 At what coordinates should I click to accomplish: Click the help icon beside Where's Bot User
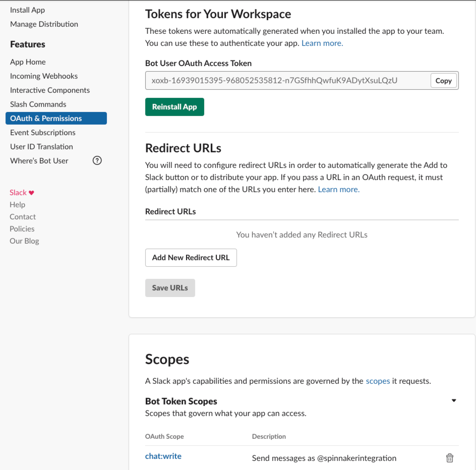click(x=97, y=160)
